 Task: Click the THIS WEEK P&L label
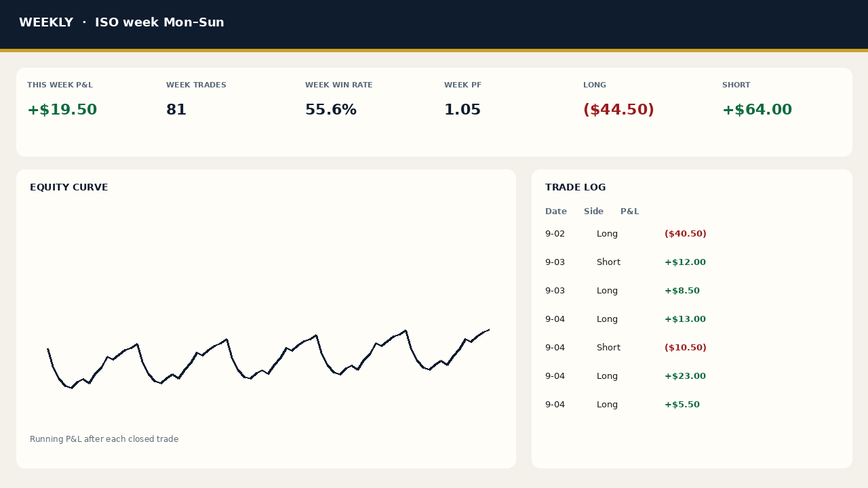pyautogui.click(x=60, y=85)
